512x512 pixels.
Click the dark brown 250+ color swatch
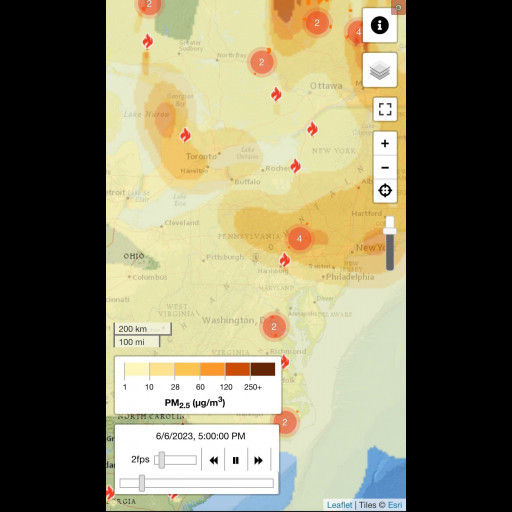point(263,369)
